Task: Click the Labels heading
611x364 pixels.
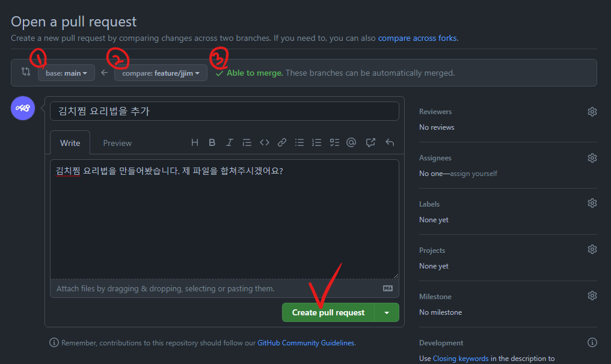Action: click(429, 204)
